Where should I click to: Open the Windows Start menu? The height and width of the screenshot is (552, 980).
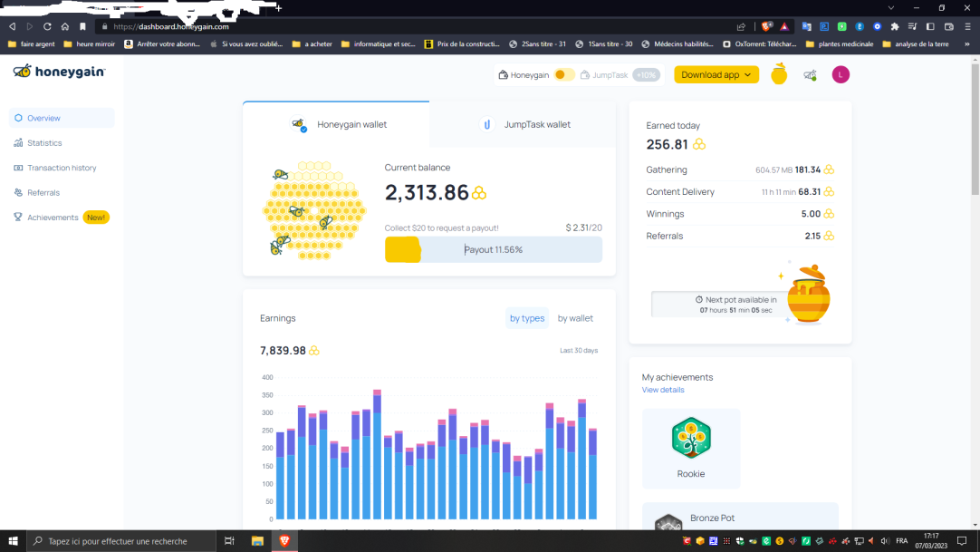point(13,541)
